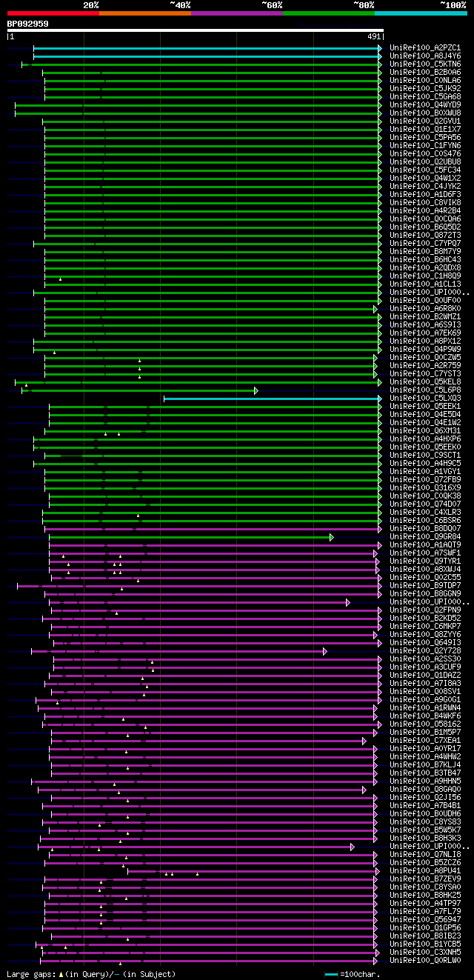474x980 pixels.
Task: Click the BP092959 query name
Action: click(28, 24)
